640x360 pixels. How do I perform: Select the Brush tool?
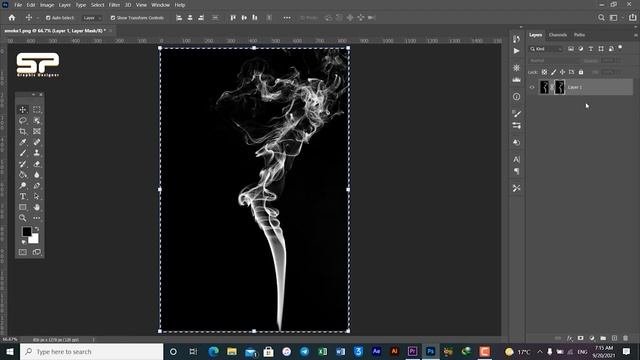click(x=23, y=153)
